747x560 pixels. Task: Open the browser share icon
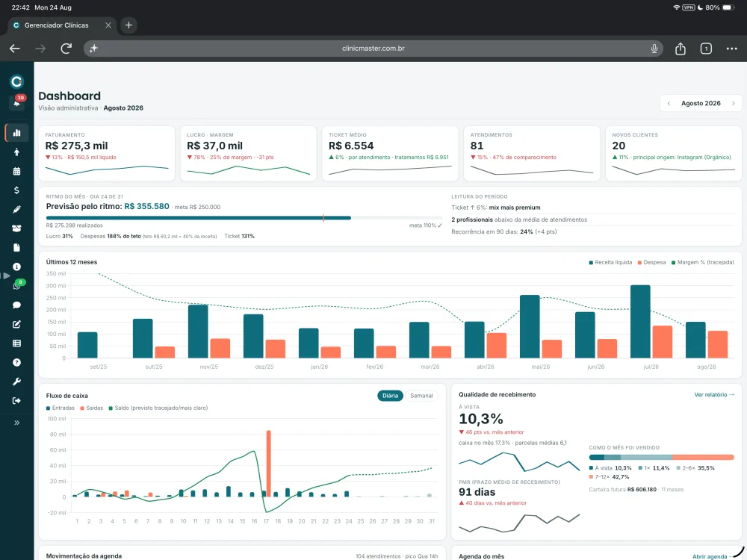tap(681, 48)
